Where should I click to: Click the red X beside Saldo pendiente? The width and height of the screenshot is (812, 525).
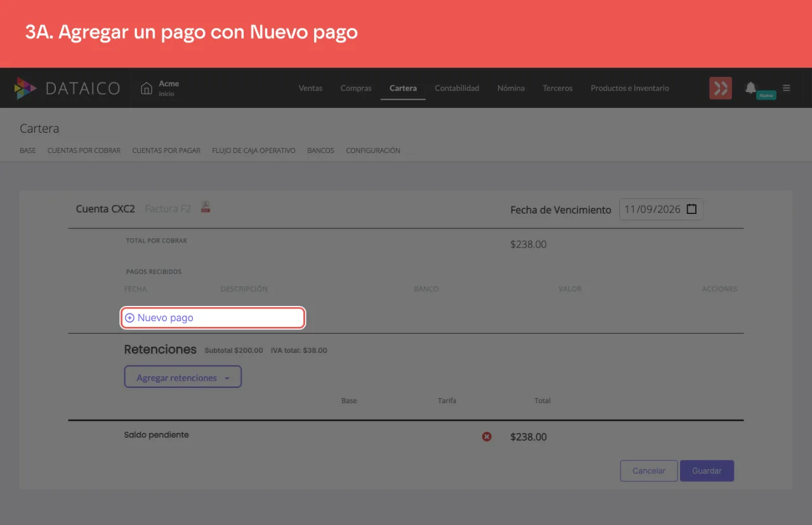[487, 437]
